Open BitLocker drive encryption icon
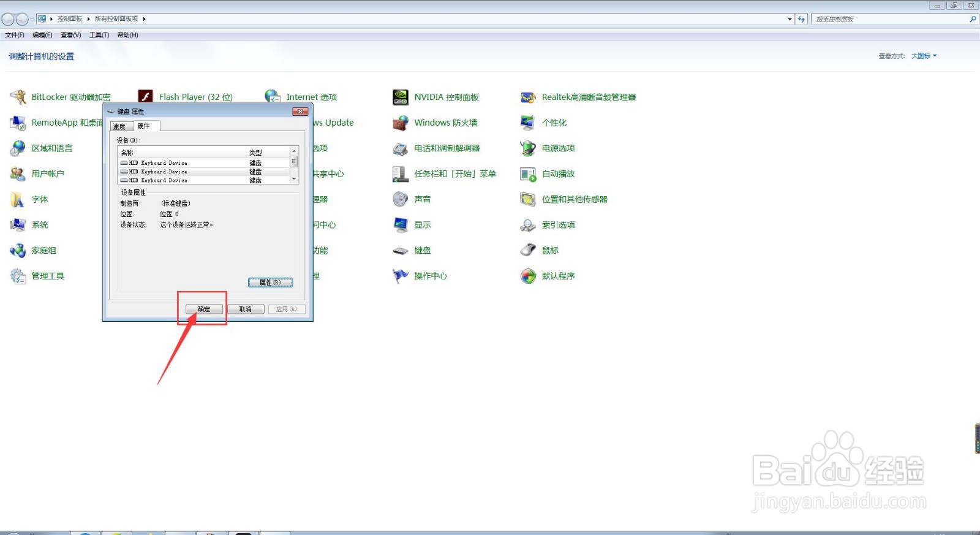Viewport: 980px width, 535px height. click(x=18, y=97)
